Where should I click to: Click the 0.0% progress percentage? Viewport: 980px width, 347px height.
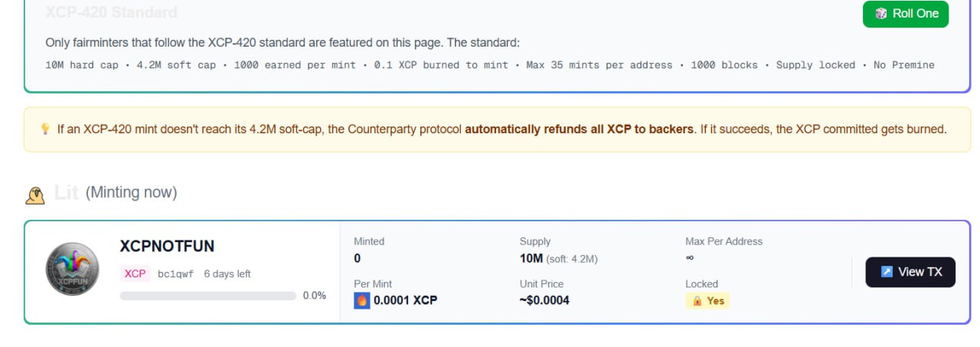[314, 296]
